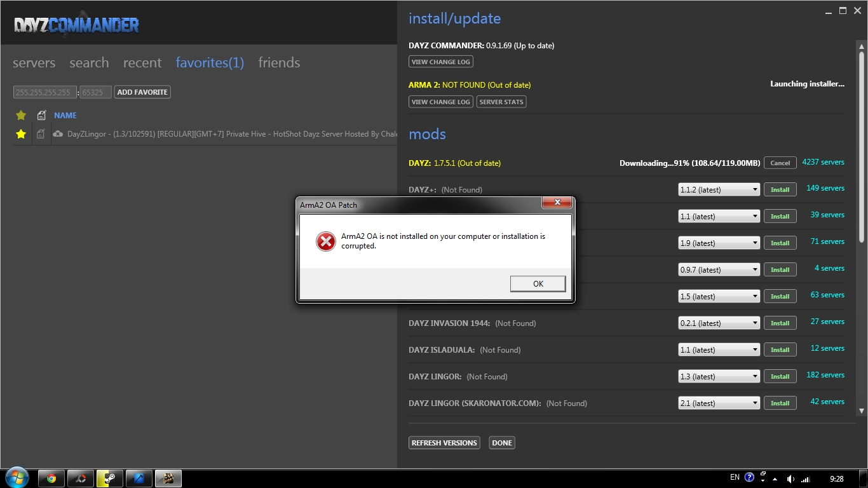Image resolution: width=868 pixels, height=488 pixels.
Task: Go to the friends tab
Action: click(279, 63)
